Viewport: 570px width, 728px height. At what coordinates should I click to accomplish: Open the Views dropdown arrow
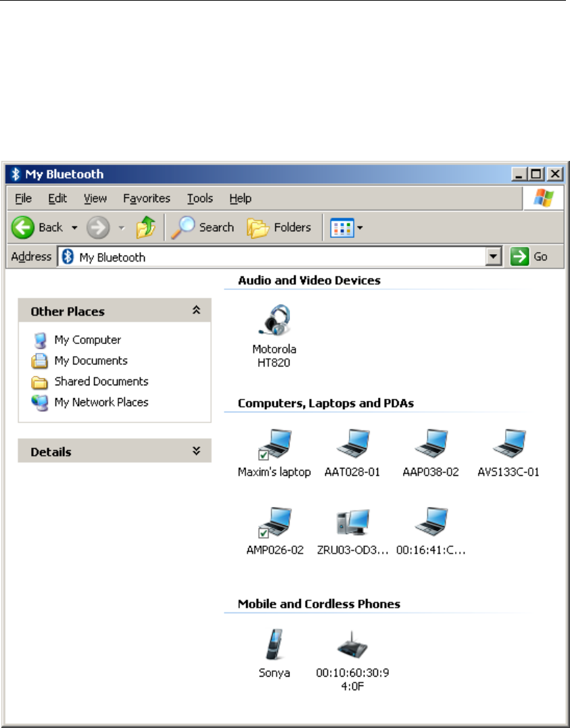pos(360,228)
